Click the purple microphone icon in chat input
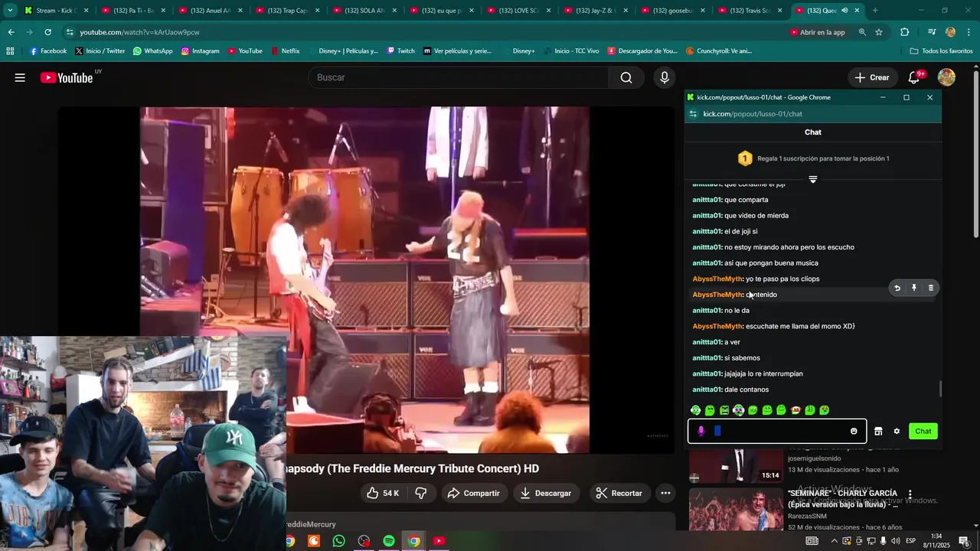 [x=701, y=431]
